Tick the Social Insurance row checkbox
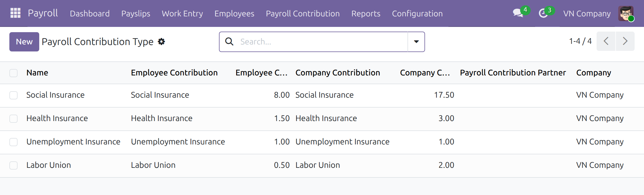Viewport: 644px width, 195px height. [x=13, y=95]
